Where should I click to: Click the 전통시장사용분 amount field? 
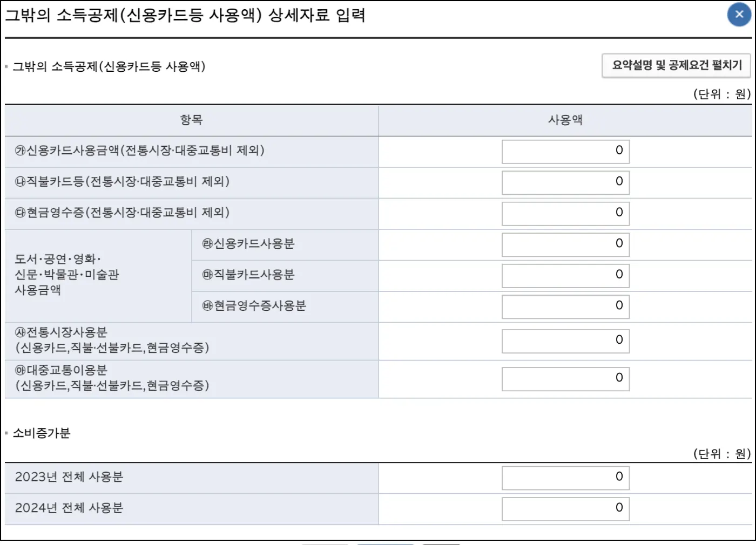coord(565,340)
